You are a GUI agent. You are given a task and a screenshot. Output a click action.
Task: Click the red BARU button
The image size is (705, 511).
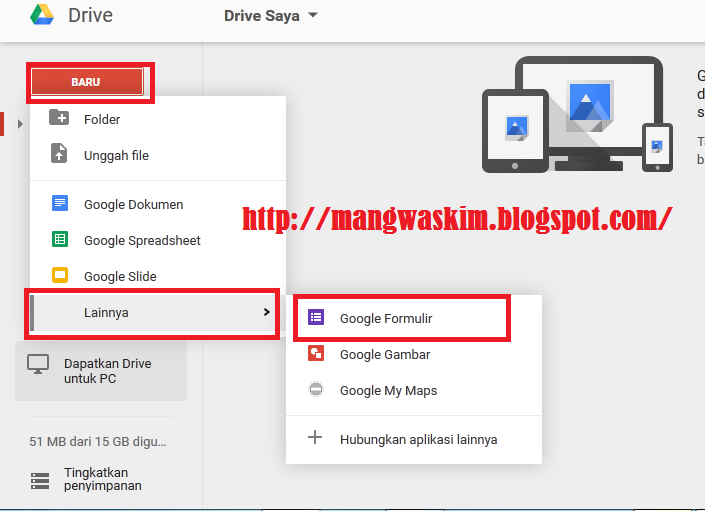tap(87, 82)
